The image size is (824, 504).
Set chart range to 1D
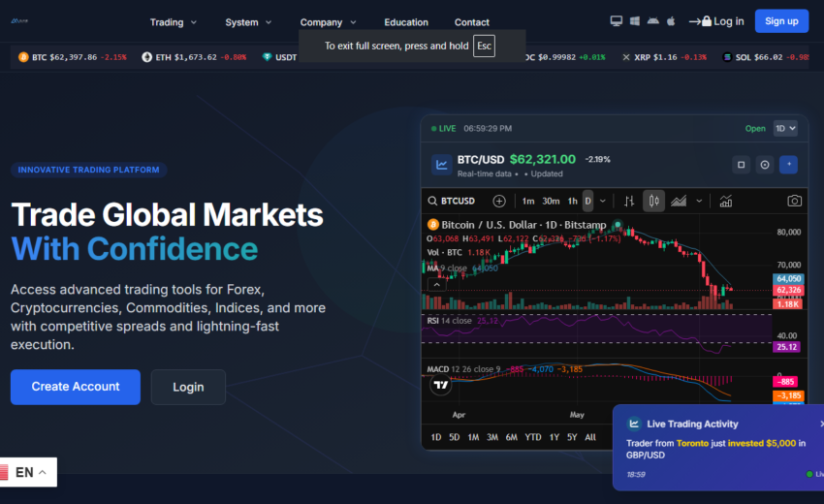click(435, 437)
